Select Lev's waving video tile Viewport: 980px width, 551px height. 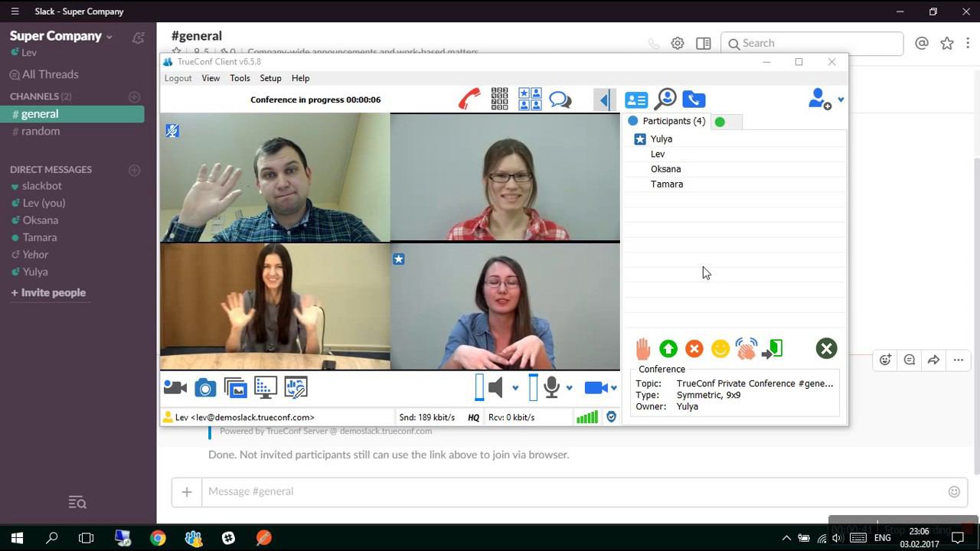pyautogui.click(x=275, y=178)
